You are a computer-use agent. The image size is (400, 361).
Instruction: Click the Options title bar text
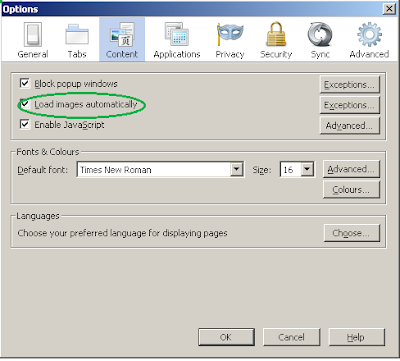(20, 9)
